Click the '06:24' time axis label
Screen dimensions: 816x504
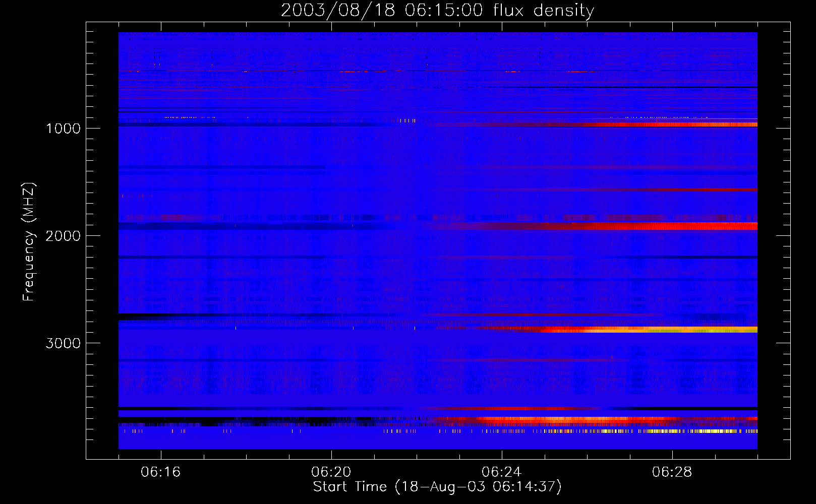coord(502,472)
